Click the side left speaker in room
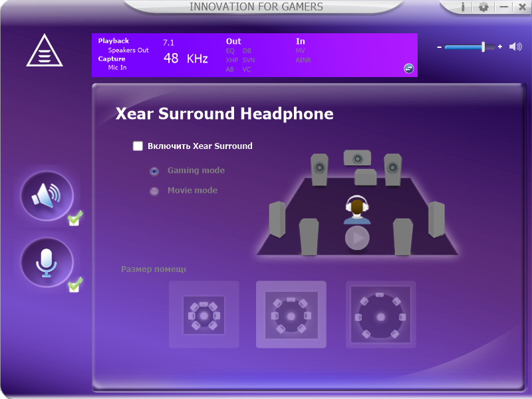 (277, 219)
